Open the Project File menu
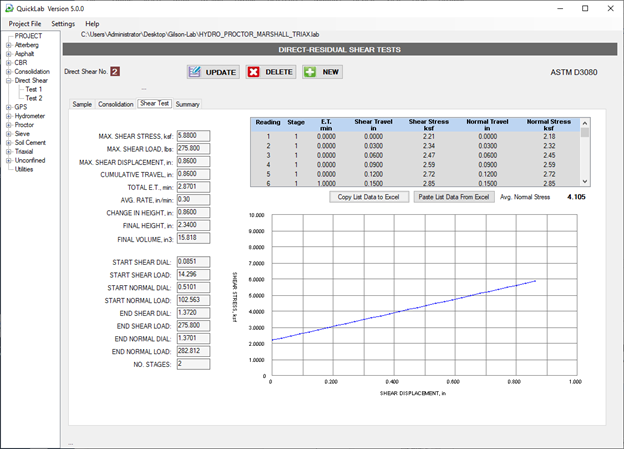This screenshot has width=624, height=449. tap(25, 23)
